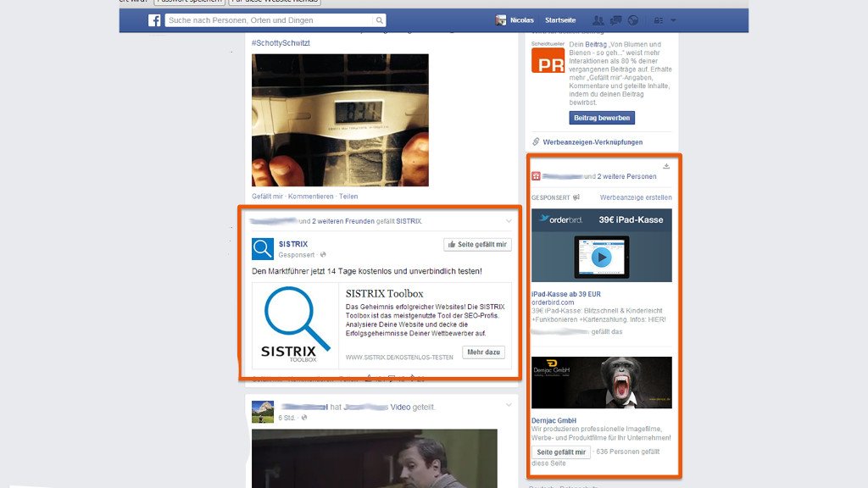The width and height of the screenshot is (868, 488).
Task: Click the SISTRIX Toolbox magnifier ad image
Action: tap(295, 326)
